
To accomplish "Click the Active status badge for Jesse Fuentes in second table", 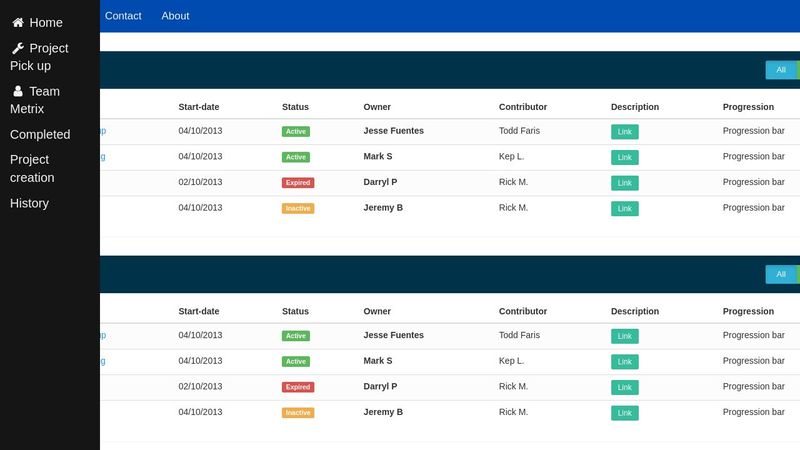I will coord(296,336).
